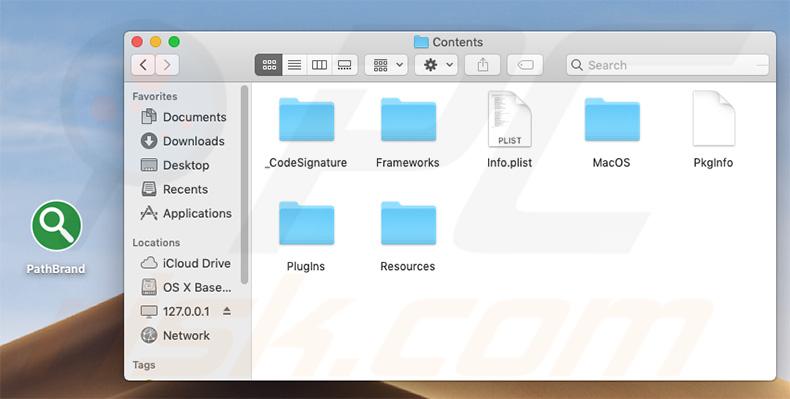Viewport: 790px width, 399px height.
Task: Open iCloud Drive in the sidebar
Action: click(x=185, y=263)
